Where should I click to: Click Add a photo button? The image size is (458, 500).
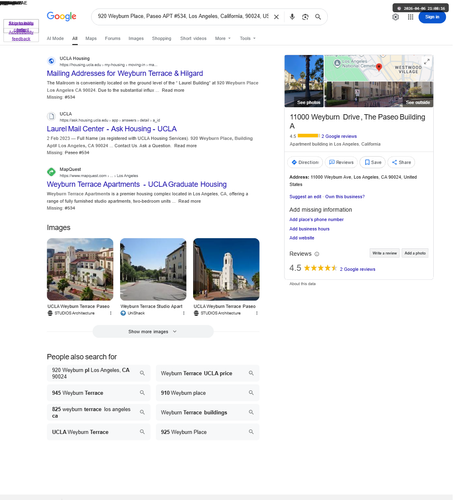pos(415,253)
